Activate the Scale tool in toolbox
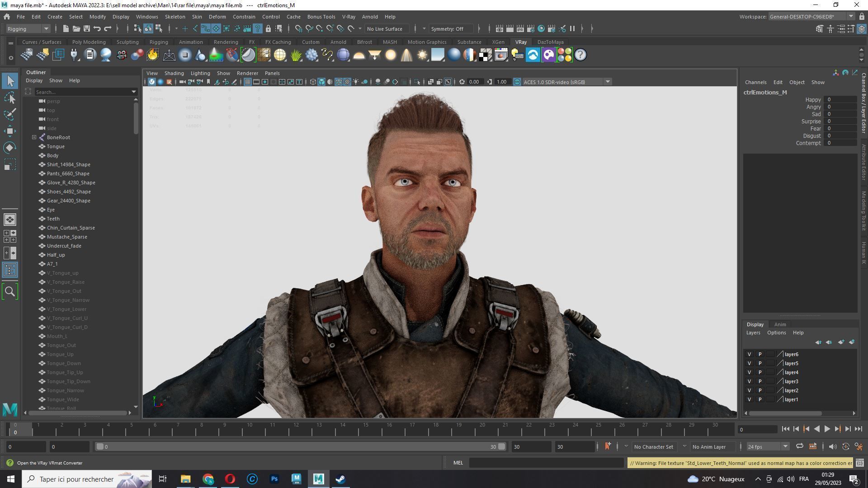Screen dimensions: 868x488 coord(10,164)
